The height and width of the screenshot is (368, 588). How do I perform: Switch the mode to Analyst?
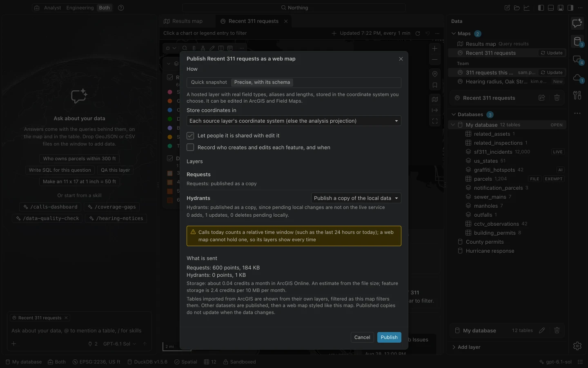[x=52, y=8]
